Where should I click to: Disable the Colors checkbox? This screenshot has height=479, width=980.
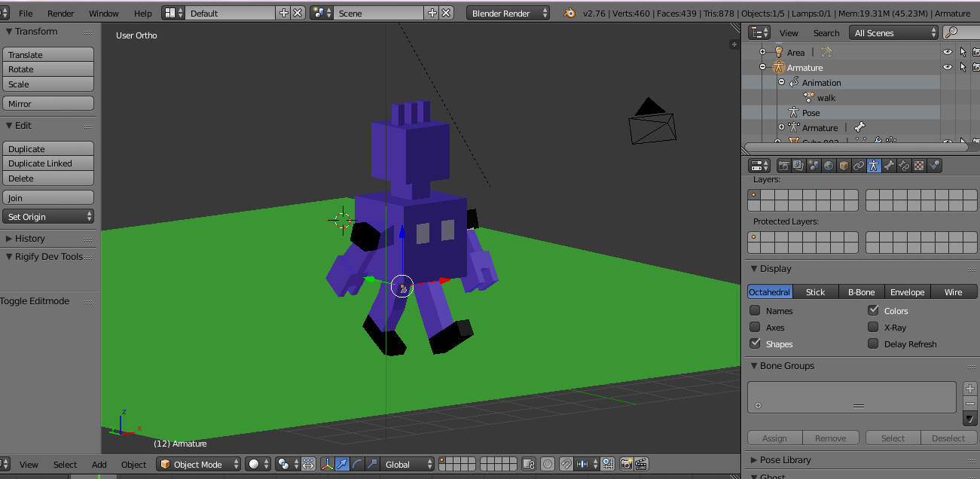[873, 310]
